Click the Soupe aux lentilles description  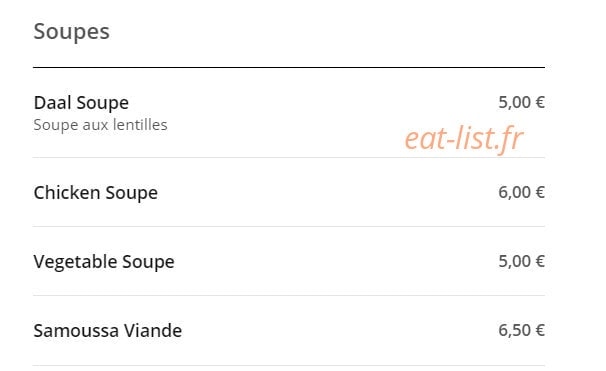click(x=100, y=125)
